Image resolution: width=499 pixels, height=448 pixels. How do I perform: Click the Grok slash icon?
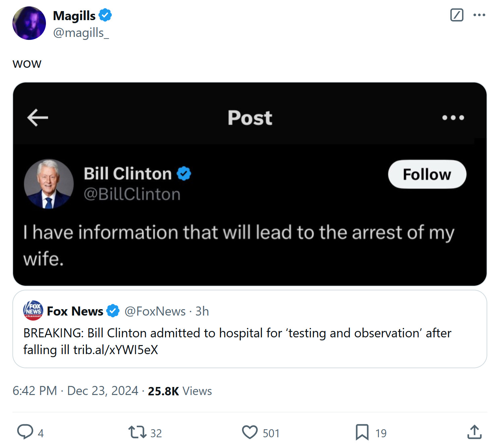point(456,15)
